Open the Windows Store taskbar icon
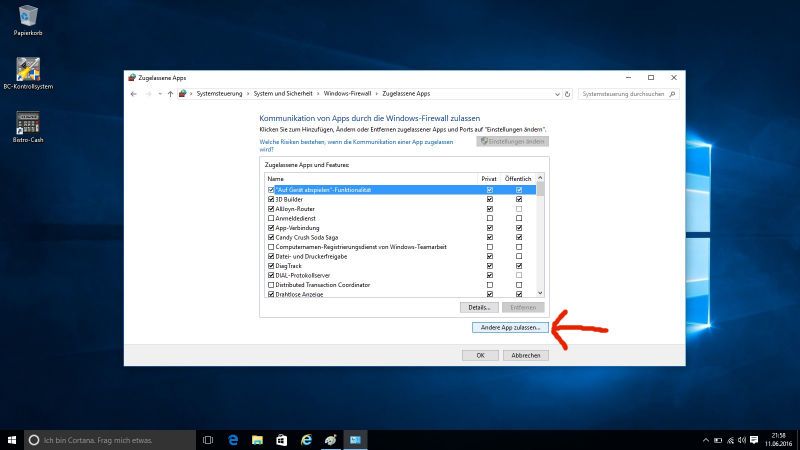Viewport: 800px width, 450px height. (x=282, y=440)
